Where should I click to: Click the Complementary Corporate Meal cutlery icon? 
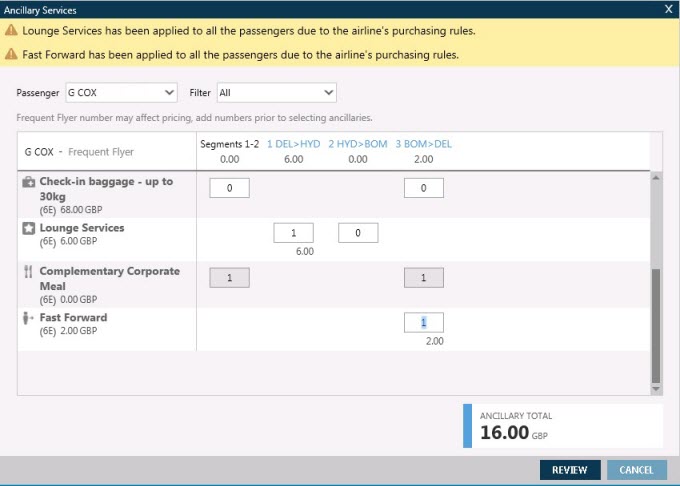[29, 273]
